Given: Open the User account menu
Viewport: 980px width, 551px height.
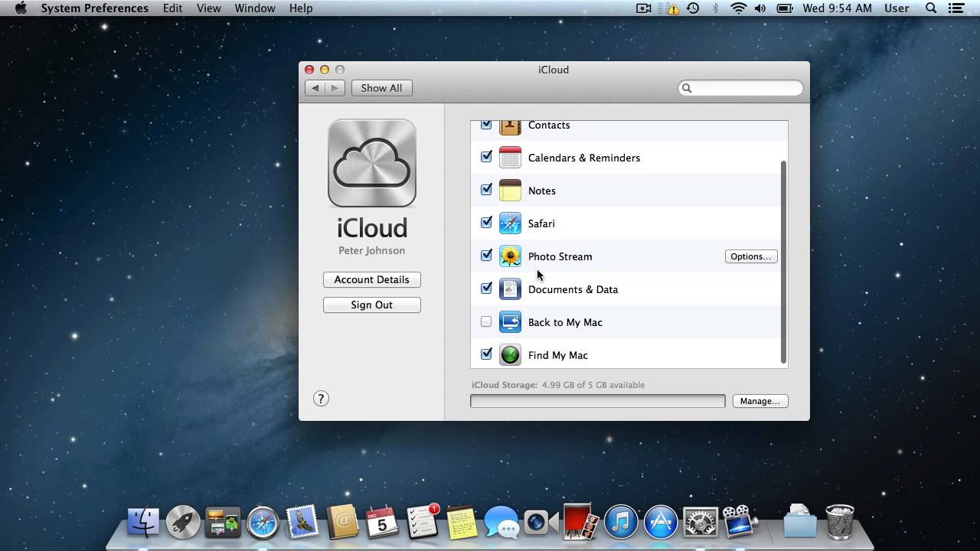Looking at the screenshot, I should point(897,8).
